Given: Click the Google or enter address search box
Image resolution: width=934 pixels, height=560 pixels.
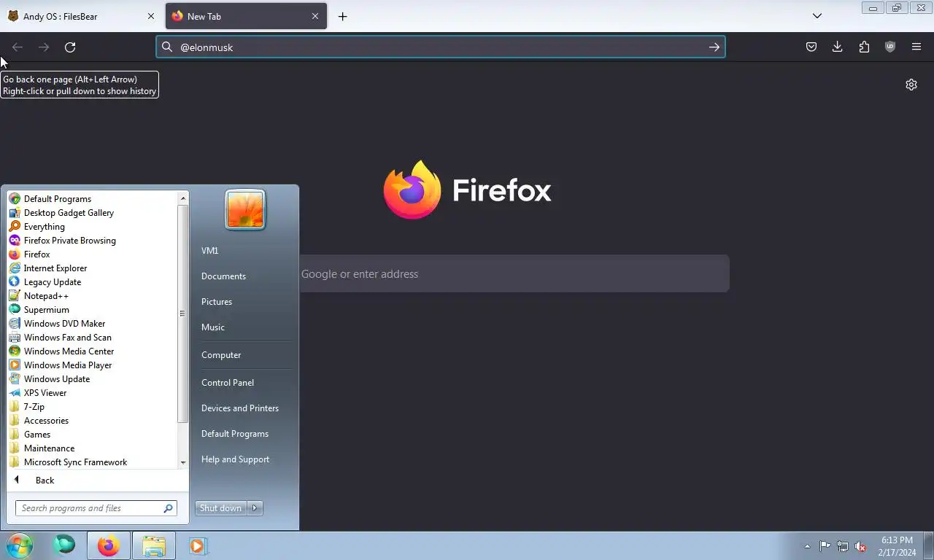Looking at the screenshot, I should pyautogui.click(x=514, y=273).
